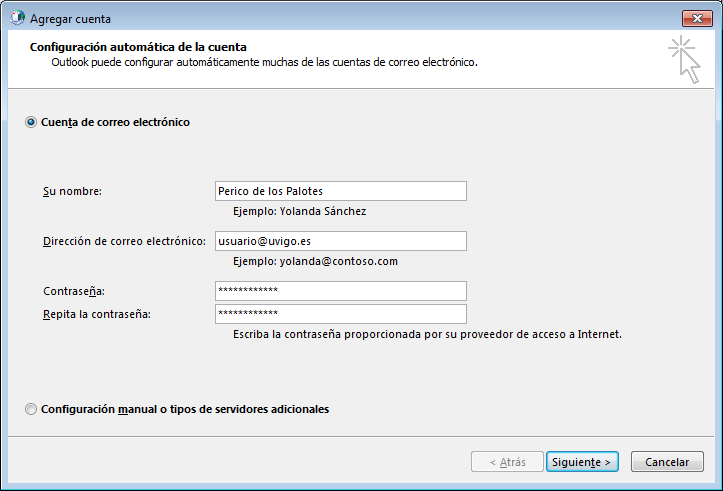The width and height of the screenshot is (723, 491).
Task: Click the Ejemplo: yolanda@contoso.com hint text
Action: coord(315,261)
